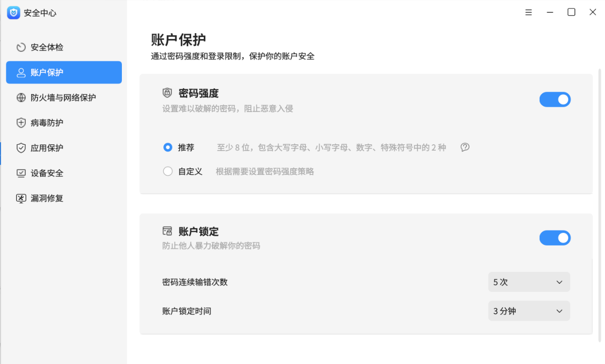
Task: Expand the 账户锁定时间 3 分钟 dropdown
Action: pos(528,311)
